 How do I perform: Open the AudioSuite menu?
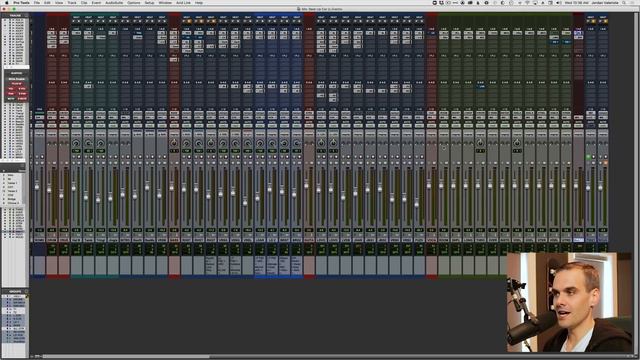click(x=114, y=3)
